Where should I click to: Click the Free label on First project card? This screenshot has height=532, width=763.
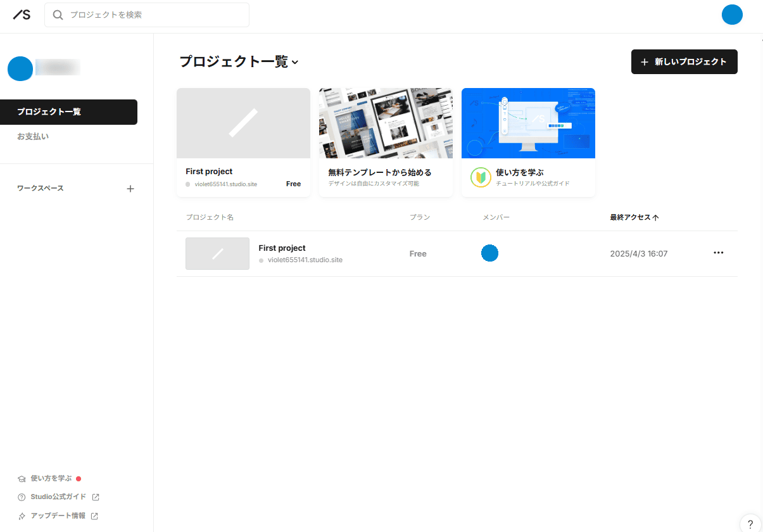[x=293, y=184]
